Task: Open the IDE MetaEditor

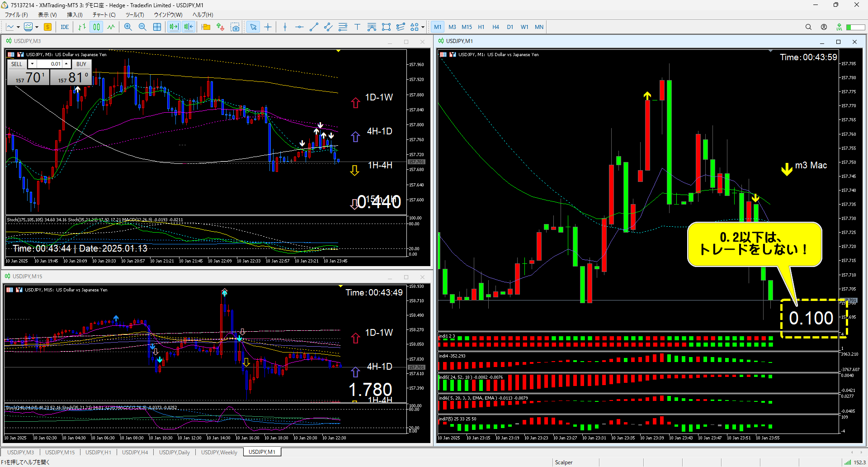Action: tap(65, 27)
